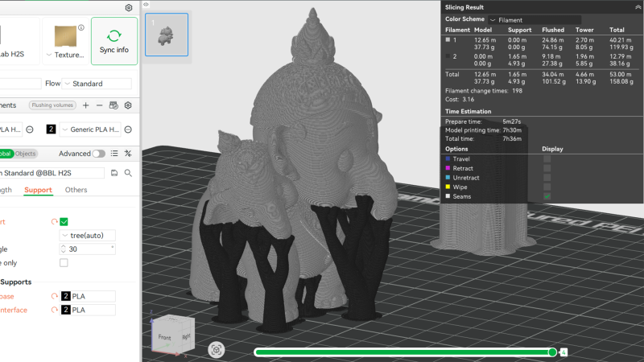The height and width of the screenshot is (362, 644).
Task: Click the view reset icon near the cube
Action: coord(216,350)
